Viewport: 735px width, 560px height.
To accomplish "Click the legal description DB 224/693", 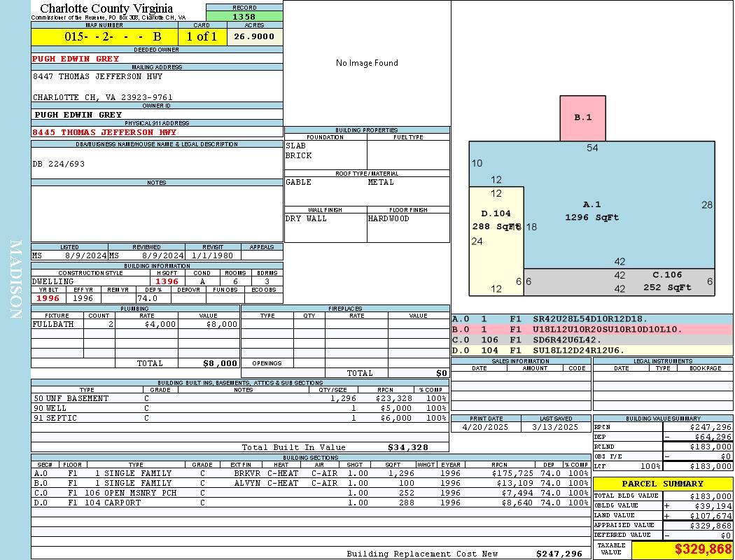I will [59, 164].
